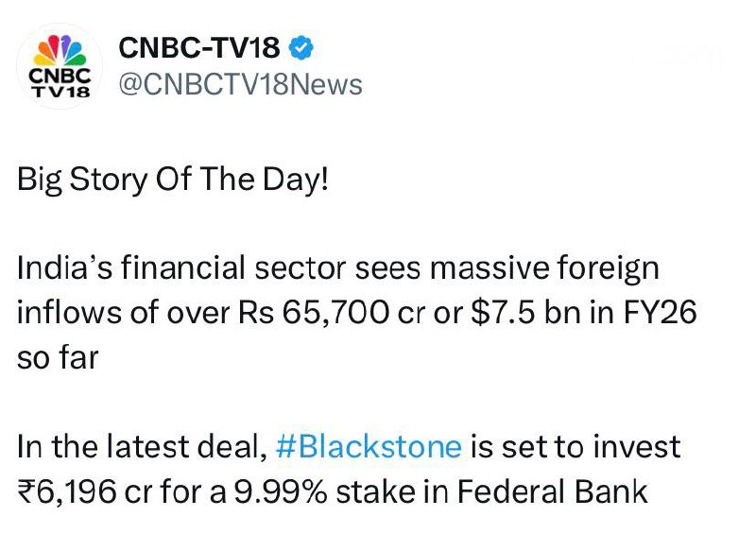Open the @CNBCTV18News handle

(x=239, y=84)
